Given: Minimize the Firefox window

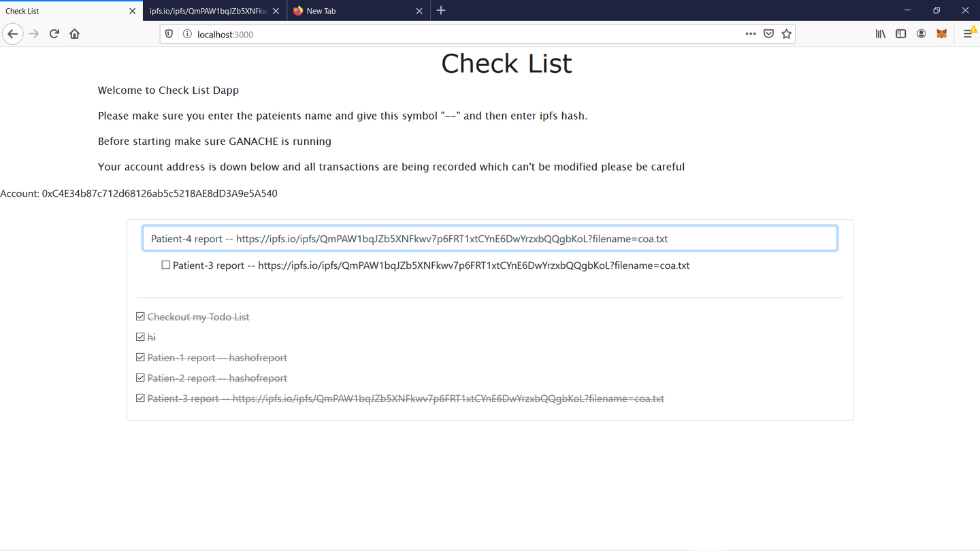Looking at the screenshot, I should pyautogui.click(x=907, y=10).
